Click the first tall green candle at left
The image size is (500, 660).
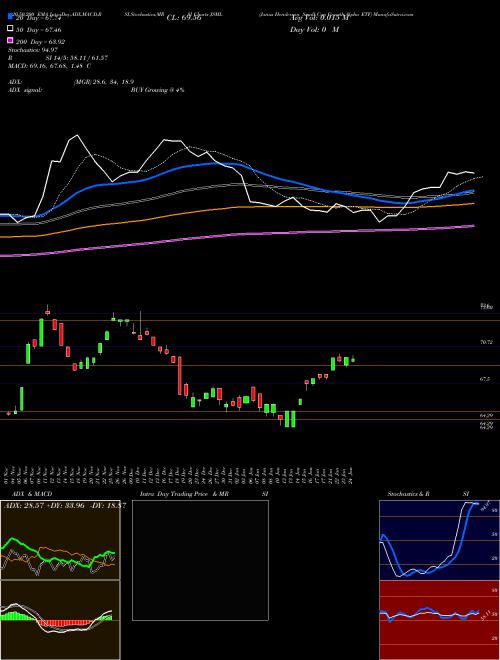pos(22,399)
